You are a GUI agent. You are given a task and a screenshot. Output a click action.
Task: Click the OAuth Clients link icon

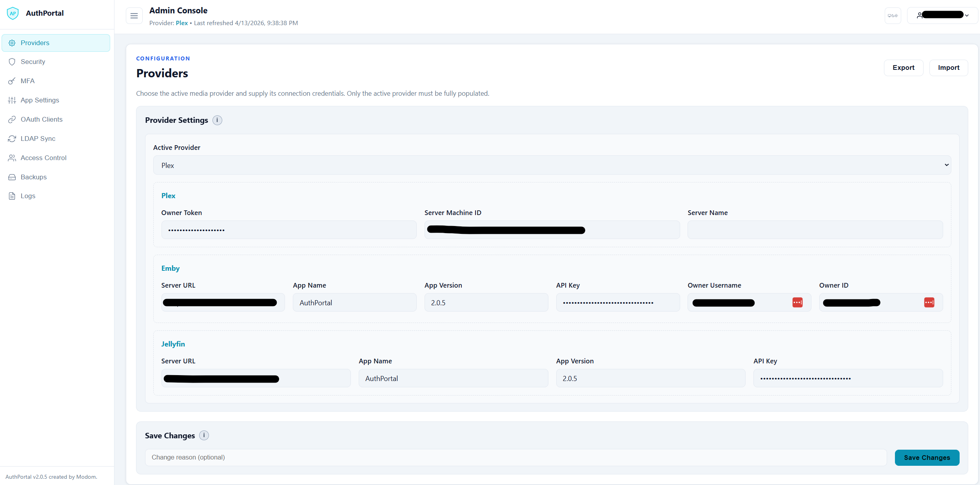point(12,120)
